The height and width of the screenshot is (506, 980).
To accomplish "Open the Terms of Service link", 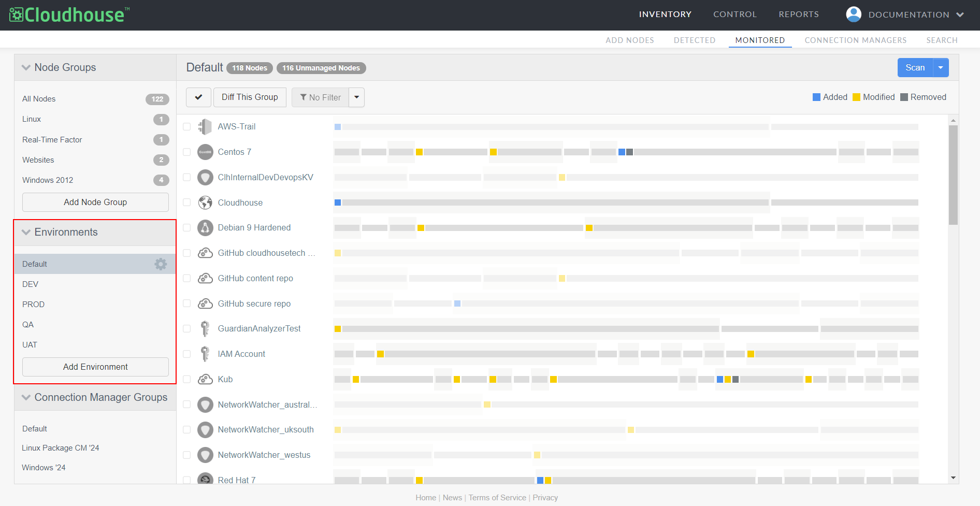I will 497,498.
